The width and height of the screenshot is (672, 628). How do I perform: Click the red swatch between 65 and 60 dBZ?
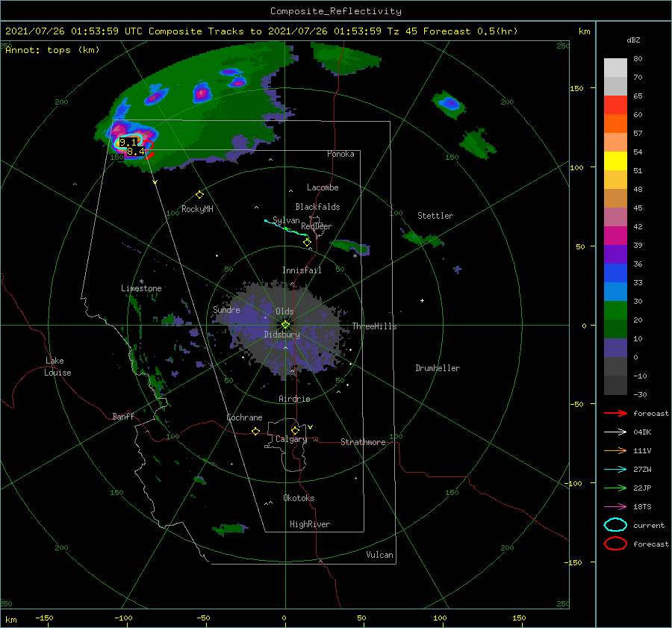tap(615, 105)
